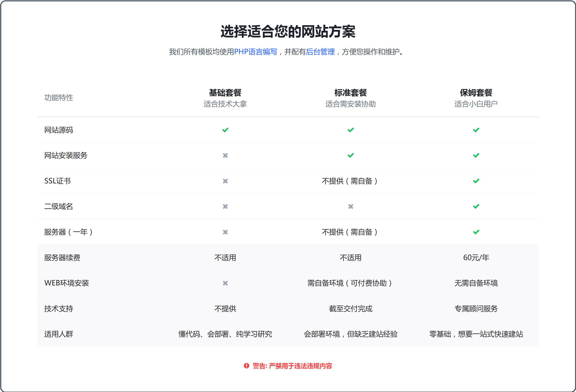Screen dimensions: 576x392
Task: Click 不适用 for 服务器续费 under 基础套餐
Action: click(x=225, y=258)
